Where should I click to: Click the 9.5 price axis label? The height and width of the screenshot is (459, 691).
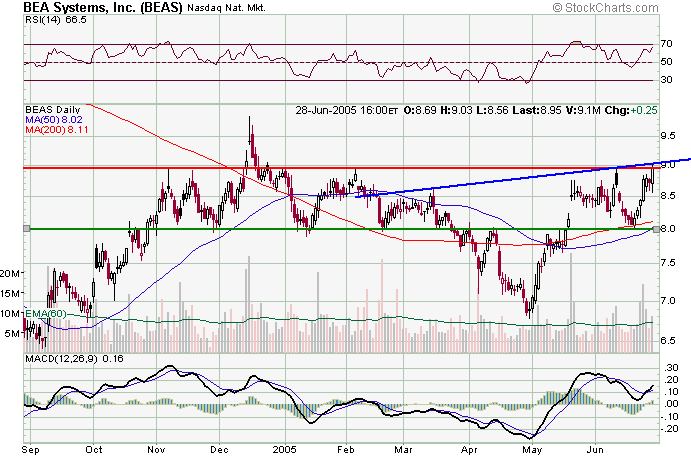click(x=668, y=136)
